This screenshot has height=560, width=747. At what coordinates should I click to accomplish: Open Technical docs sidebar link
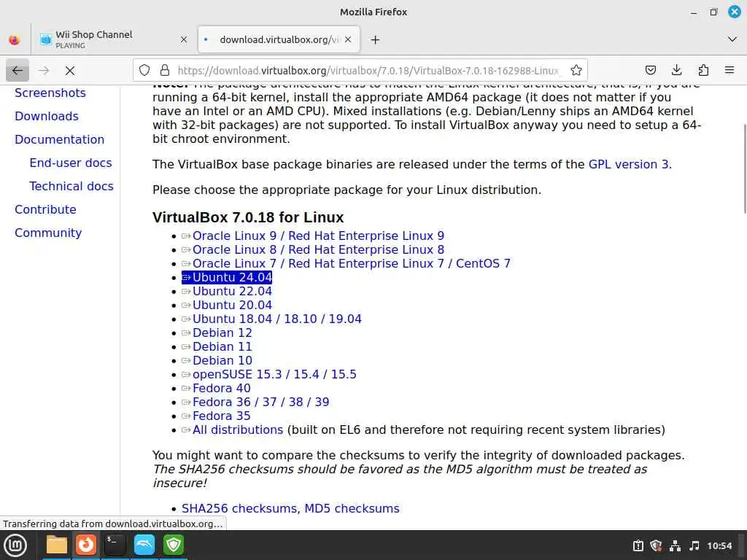(x=71, y=186)
